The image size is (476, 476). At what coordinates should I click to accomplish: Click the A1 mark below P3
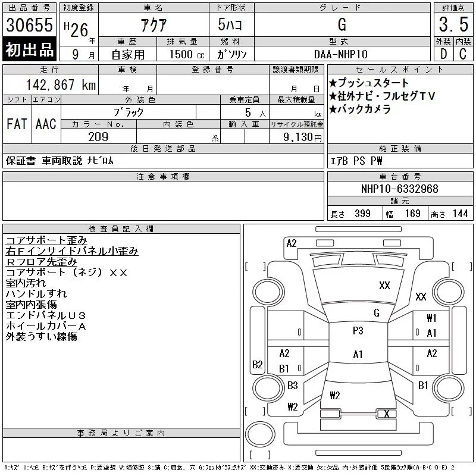[x=358, y=354]
